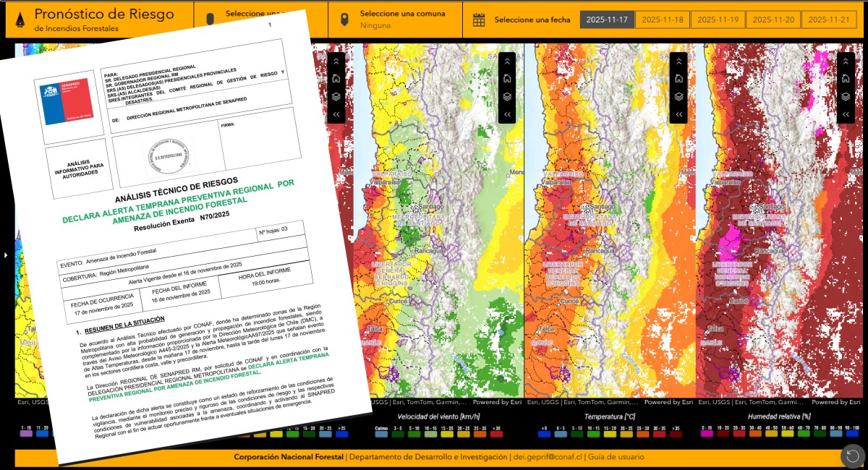Open layers list on the relative humidity map
Screen dimensions: 868x470
click(x=846, y=96)
